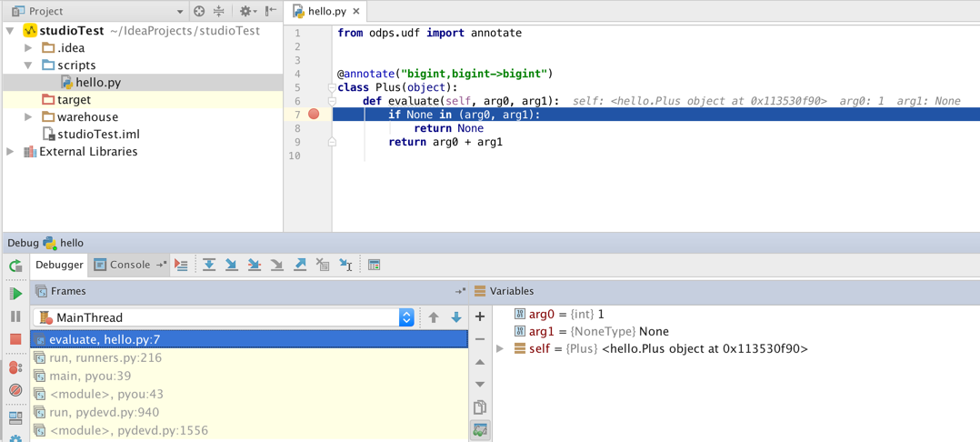
Task: Fold the Plus class at line 5
Action: 332,87
